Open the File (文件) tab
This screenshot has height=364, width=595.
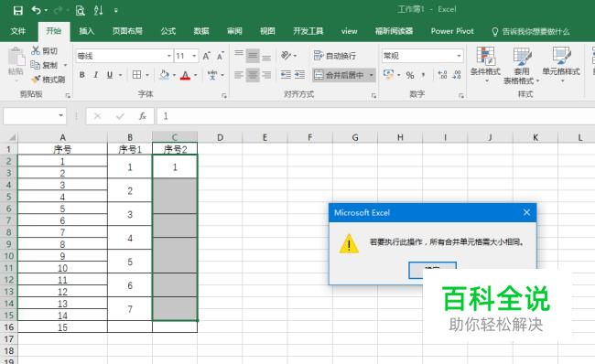(17, 31)
